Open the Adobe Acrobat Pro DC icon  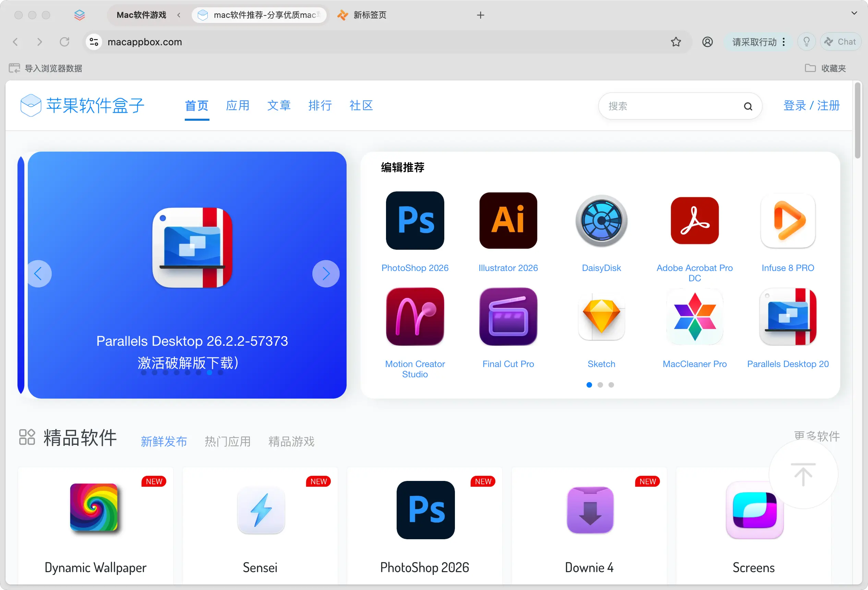(x=694, y=221)
